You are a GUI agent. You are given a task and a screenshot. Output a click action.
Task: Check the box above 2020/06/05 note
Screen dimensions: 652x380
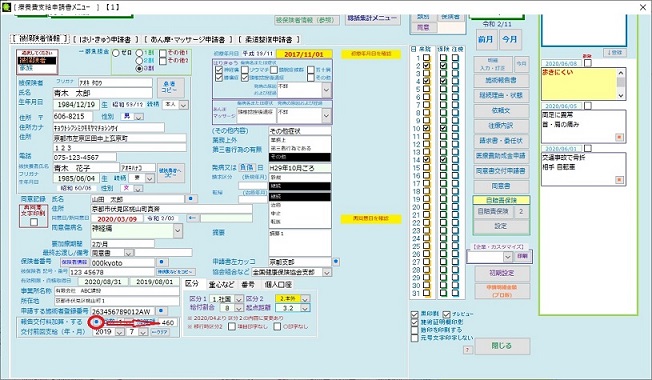[588, 106]
